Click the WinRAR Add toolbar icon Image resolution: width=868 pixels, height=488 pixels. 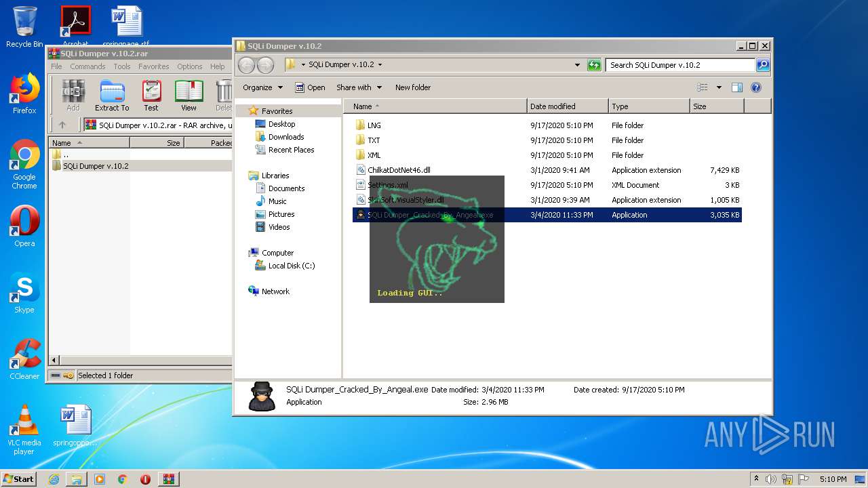click(73, 96)
